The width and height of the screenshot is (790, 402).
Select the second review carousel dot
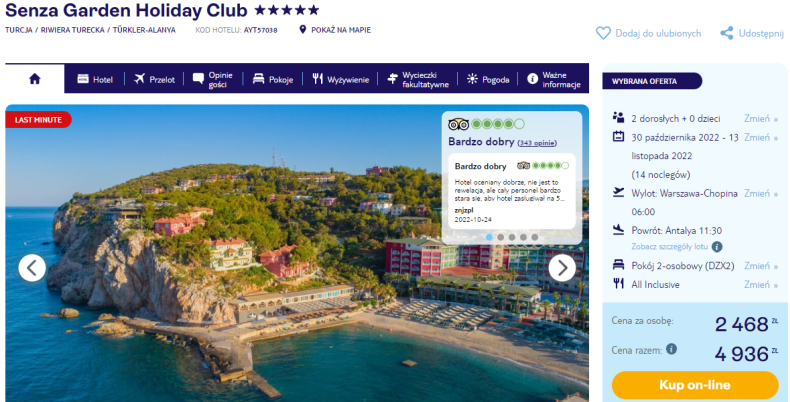[500, 237]
